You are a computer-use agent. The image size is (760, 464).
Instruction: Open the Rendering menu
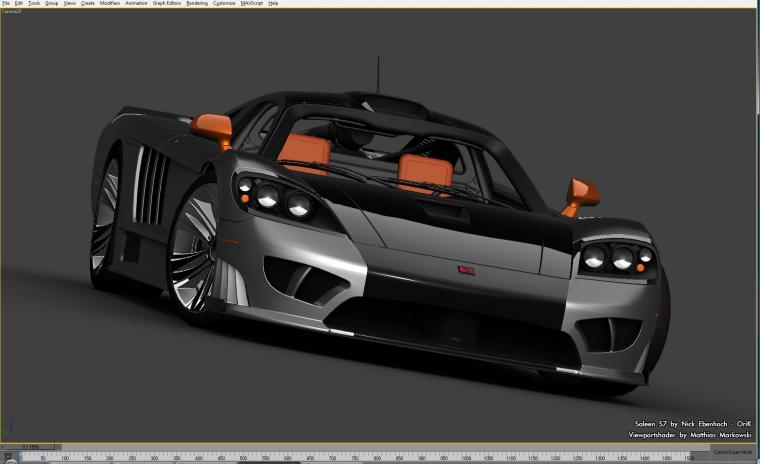pyautogui.click(x=197, y=3)
